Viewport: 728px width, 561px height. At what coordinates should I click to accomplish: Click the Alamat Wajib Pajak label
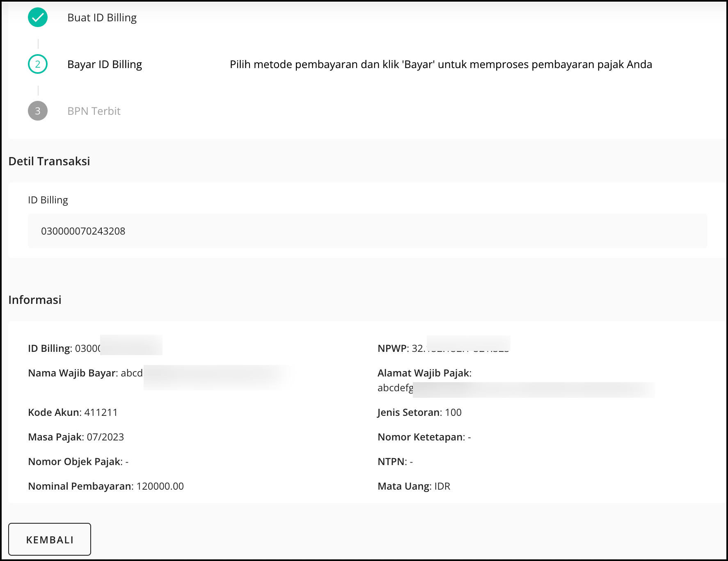pos(424,373)
